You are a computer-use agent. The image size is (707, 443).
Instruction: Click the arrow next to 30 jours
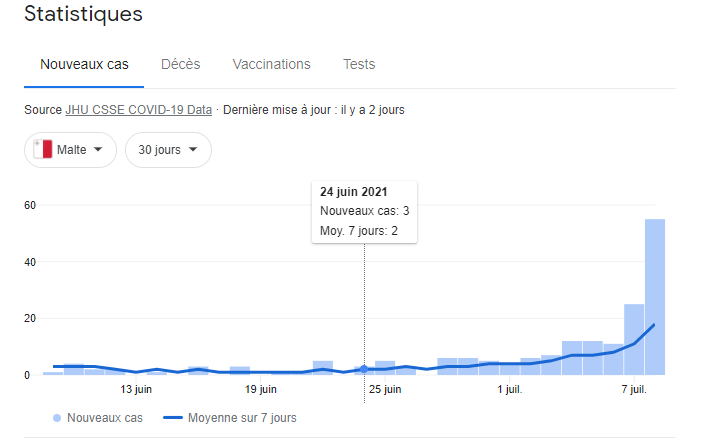coord(192,150)
